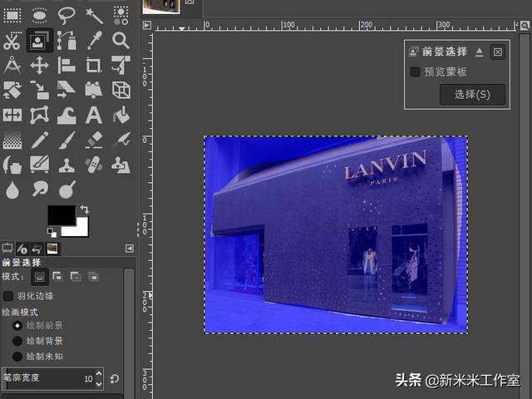Select the Zoom magnifier tool

coord(121,41)
